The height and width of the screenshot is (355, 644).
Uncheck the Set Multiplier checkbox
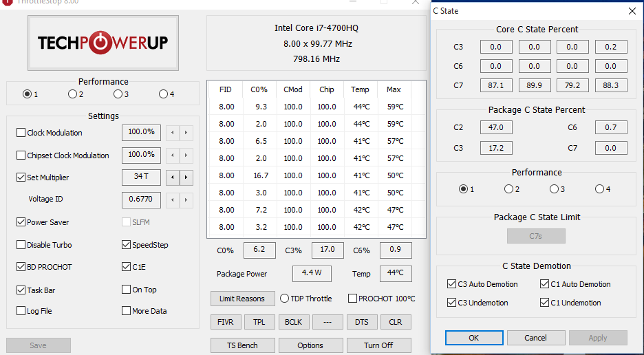click(21, 177)
